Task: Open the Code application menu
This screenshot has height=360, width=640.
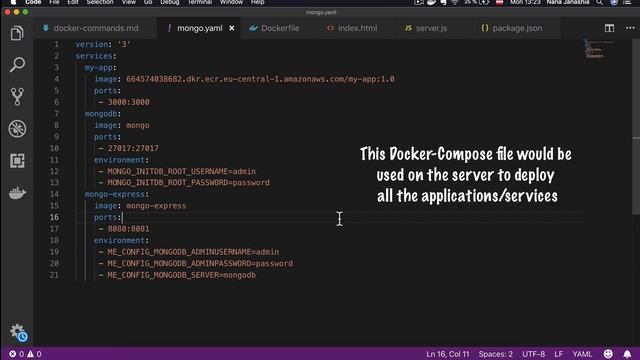Action: click(33, 2)
